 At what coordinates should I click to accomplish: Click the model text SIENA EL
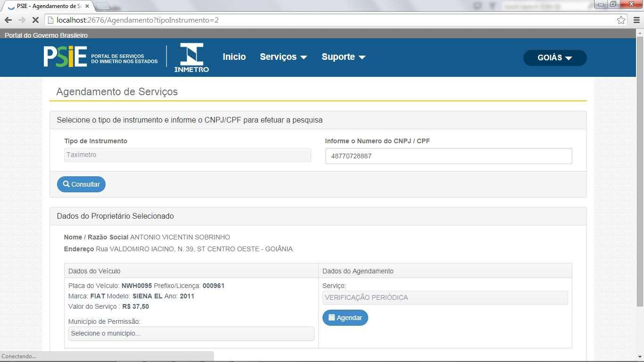[x=148, y=296]
